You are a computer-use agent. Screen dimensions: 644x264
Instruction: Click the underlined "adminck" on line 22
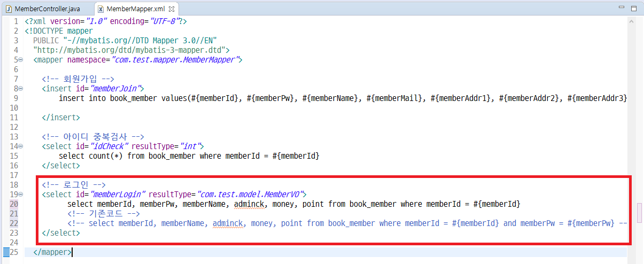coord(228,223)
